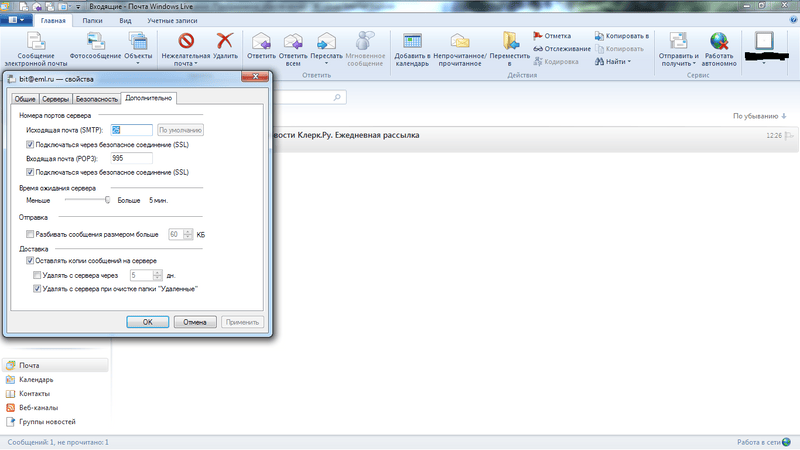The width and height of the screenshot is (800, 450).
Task: Open the По убыванию sort order
Action: [759, 116]
